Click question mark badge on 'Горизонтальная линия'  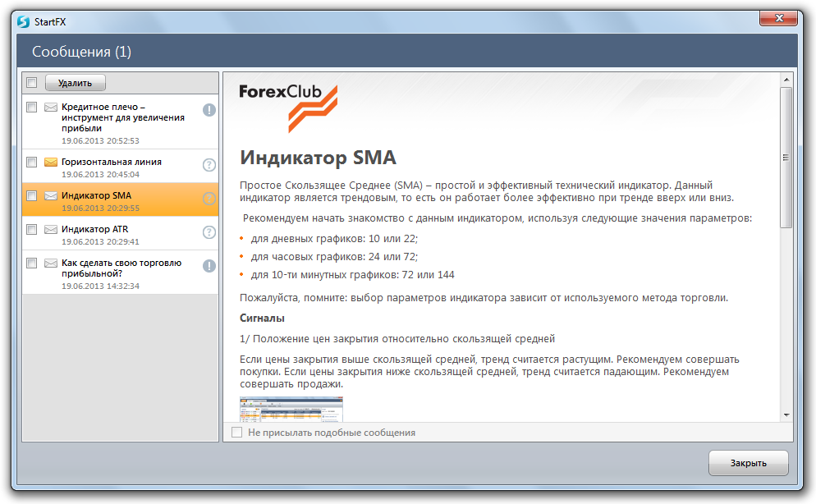pos(209,165)
